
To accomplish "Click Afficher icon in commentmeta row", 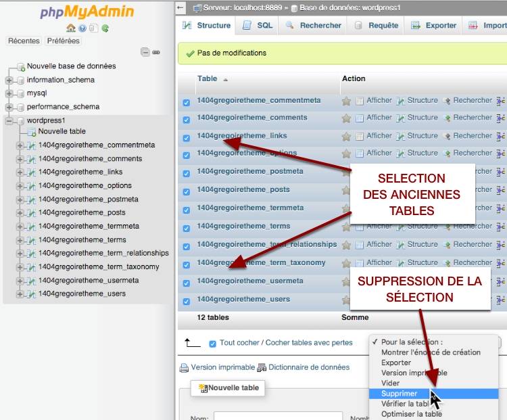I will coord(360,101).
